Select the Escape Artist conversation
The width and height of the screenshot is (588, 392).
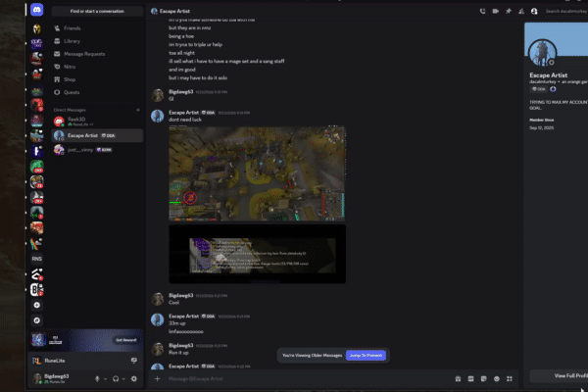(97, 135)
